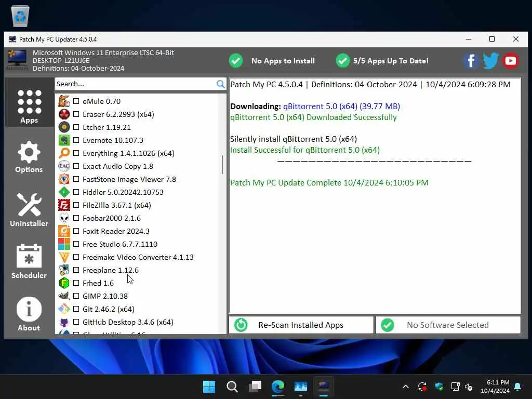The image size is (532, 399).
Task: Open Task View on the taskbar
Action: (255, 387)
